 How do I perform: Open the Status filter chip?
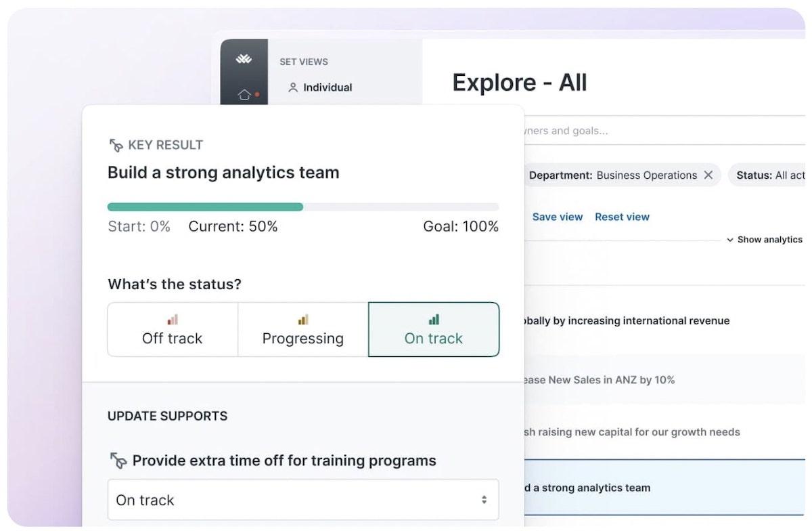click(769, 175)
